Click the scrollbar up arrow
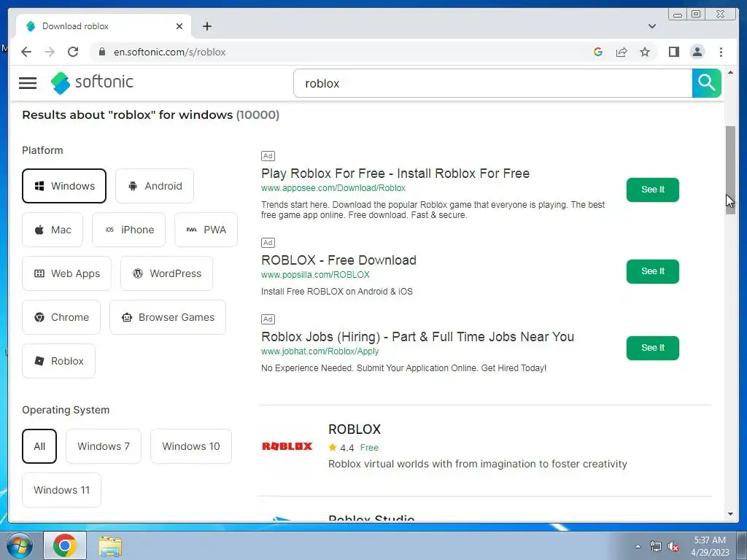Screen dimensions: 747x560 pyautogui.click(x=730, y=72)
